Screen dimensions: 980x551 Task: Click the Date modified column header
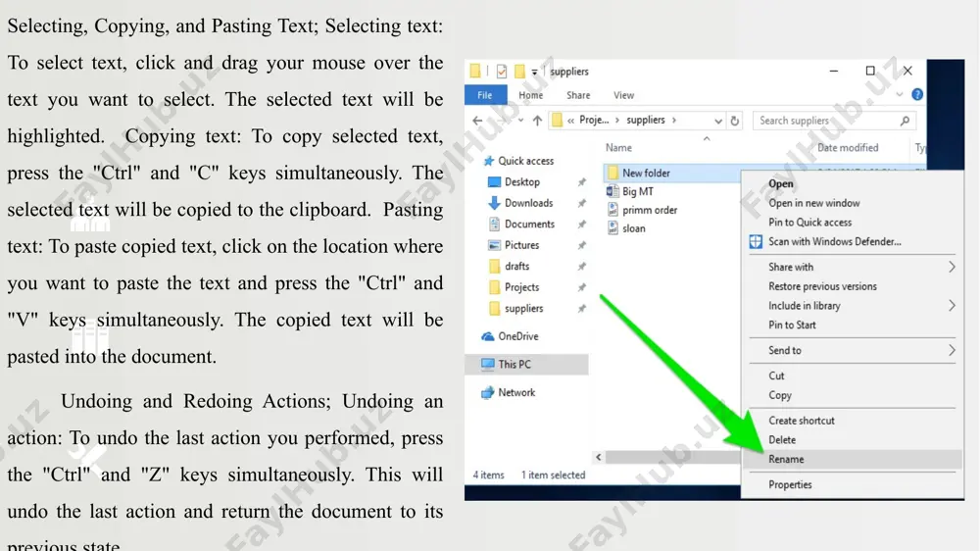(x=848, y=148)
